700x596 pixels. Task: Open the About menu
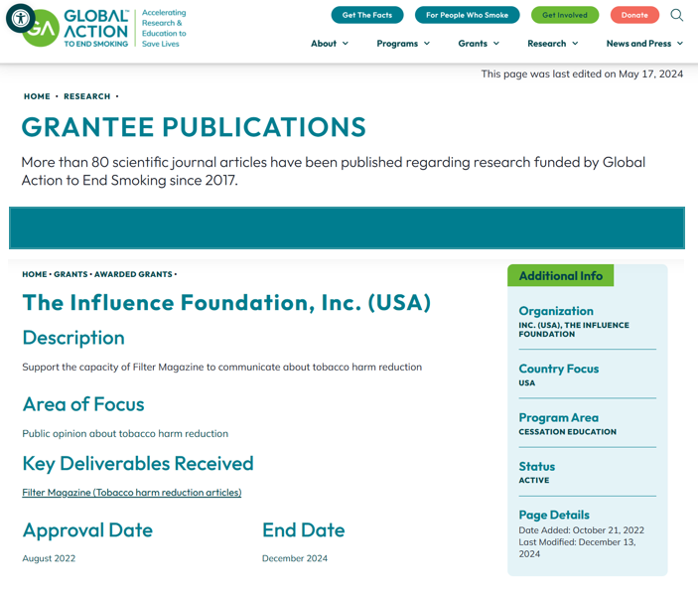[330, 44]
